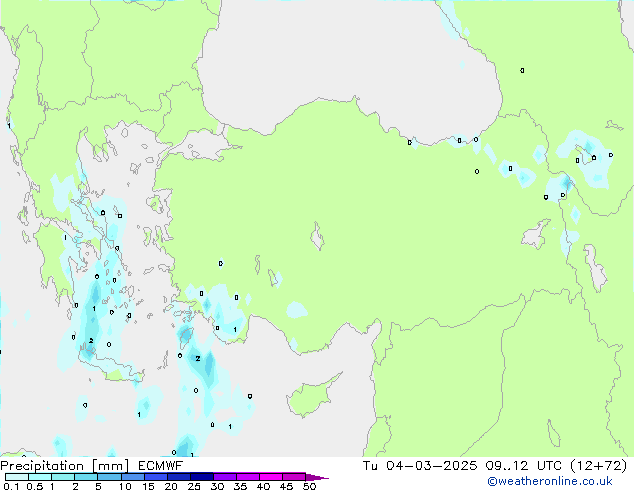Click the date "04-03-2025"

pyautogui.click(x=431, y=466)
